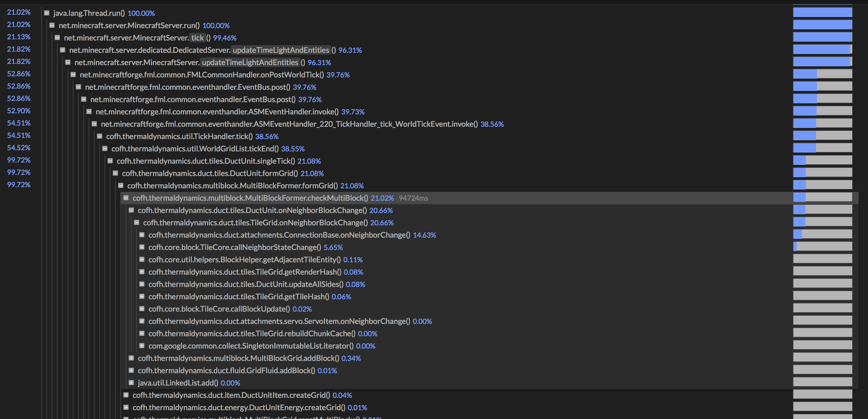Expand the ServoItem.onNeighborChange() node

[x=142, y=321]
